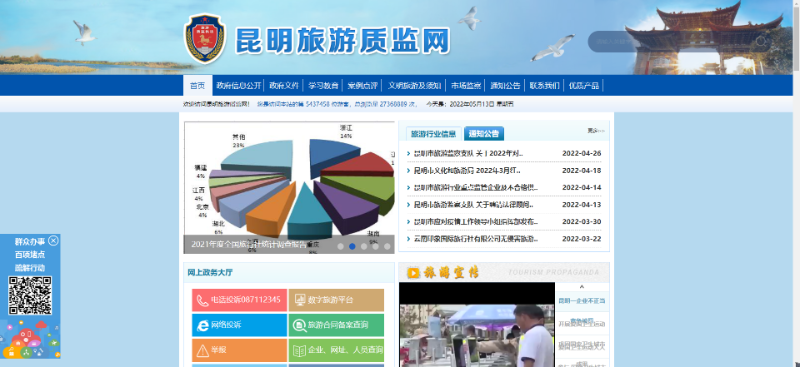
Task: Click the Internet Explorer icon for 网络投诉
Action: 203,325
